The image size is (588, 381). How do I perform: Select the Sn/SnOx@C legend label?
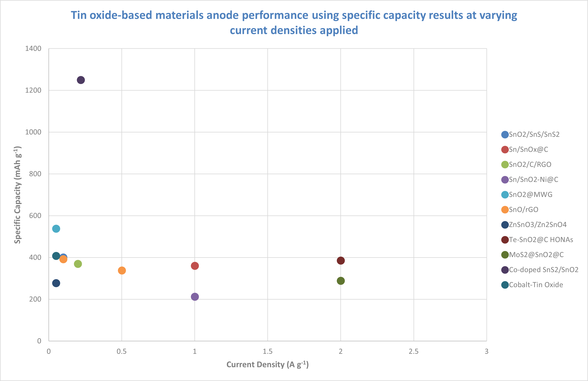(528, 149)
